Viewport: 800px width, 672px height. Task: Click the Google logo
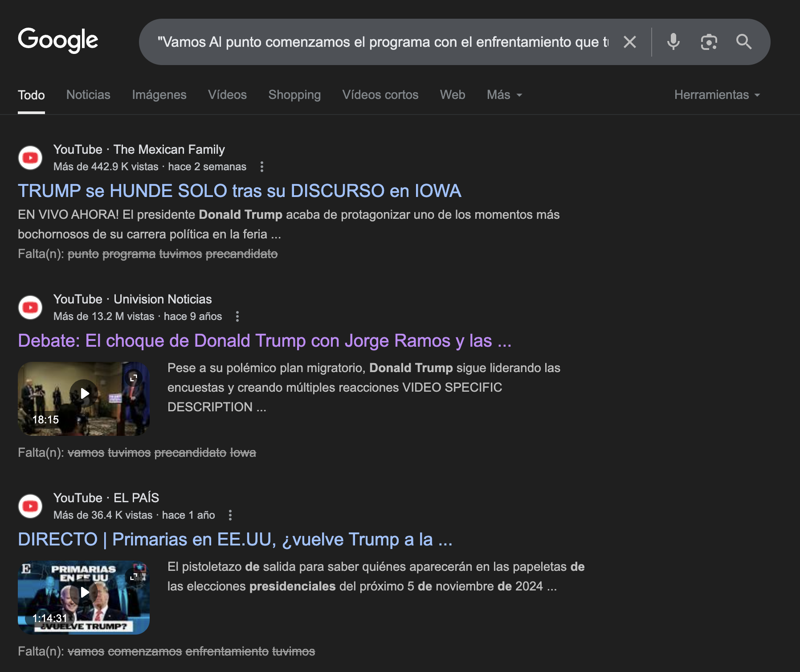pyautogui.click(x=58, y=40)
